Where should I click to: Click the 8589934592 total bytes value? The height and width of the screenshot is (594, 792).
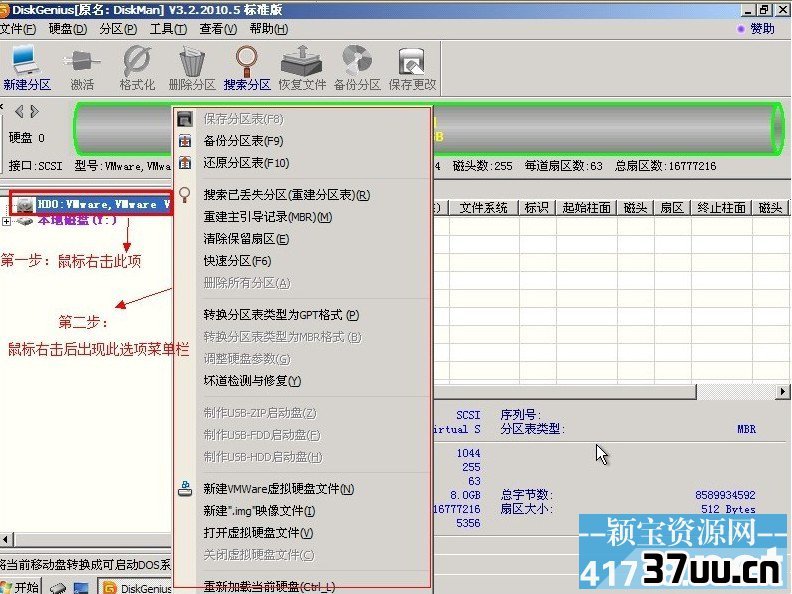[x=725, y=495]
